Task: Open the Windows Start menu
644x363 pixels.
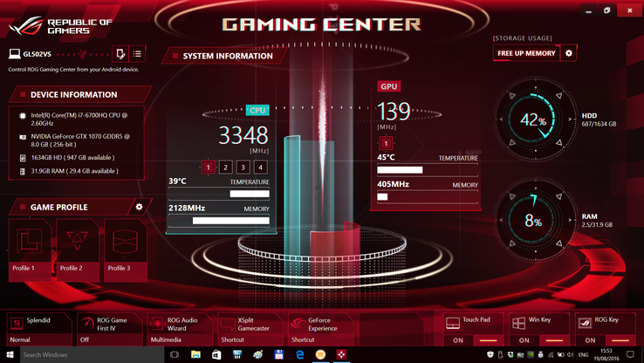Action: [10, 354]
